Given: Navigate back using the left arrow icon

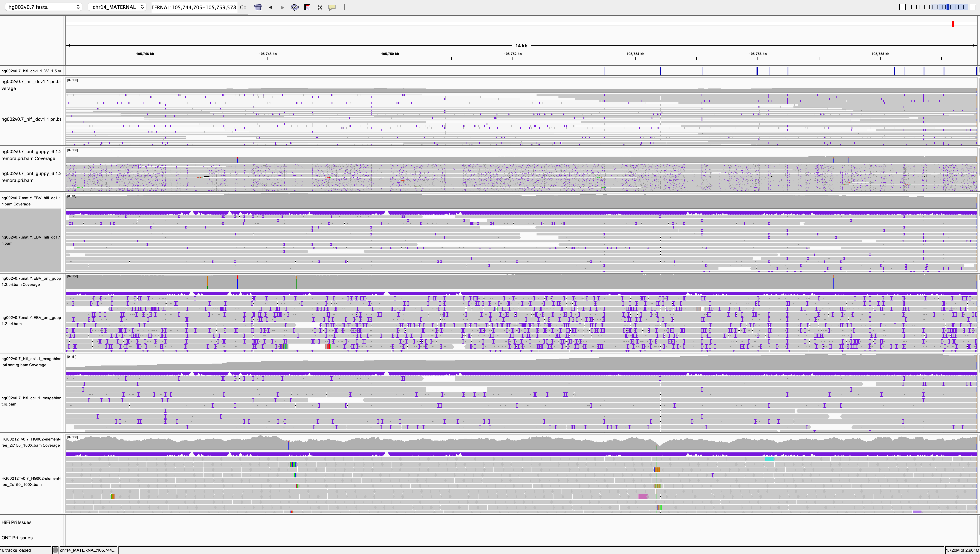Looking at the screenshot, I should click(x=271, y=7).
